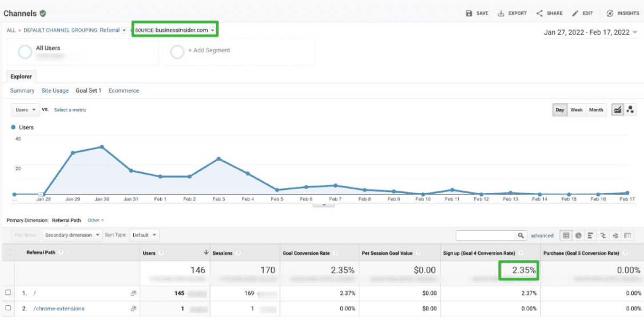Screen dimensions: 644x320
Task: Expand the Sort Type Default dropdown
Action: (x=144, y=235)
